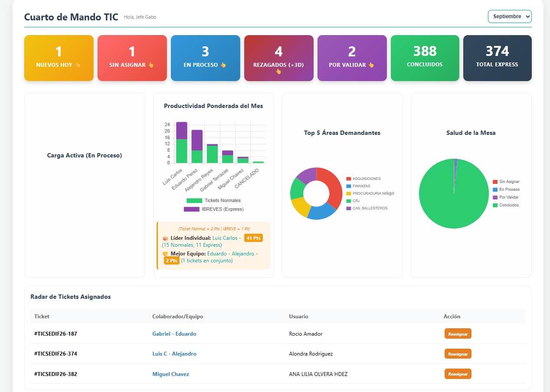Toggle PROCURADURIA NIÑ@S legend entry
Screen dimensions: 550x392
tap(370, 193)
